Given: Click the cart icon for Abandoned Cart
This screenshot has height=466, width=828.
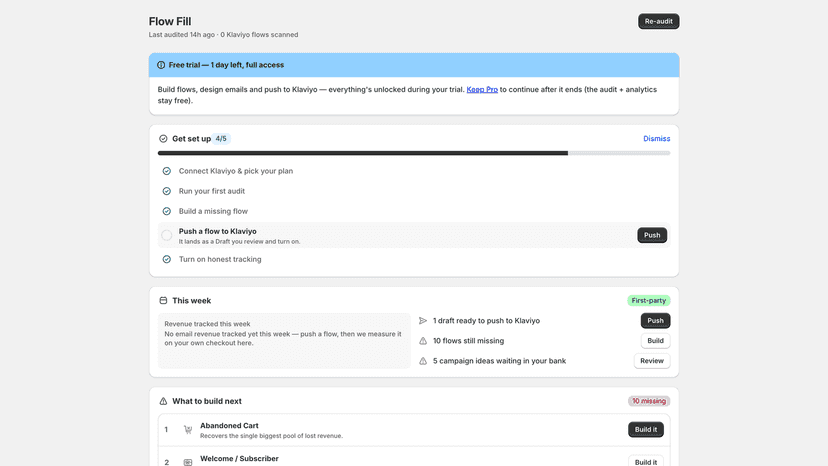Looking at the screenshot, I should [188, 430].
